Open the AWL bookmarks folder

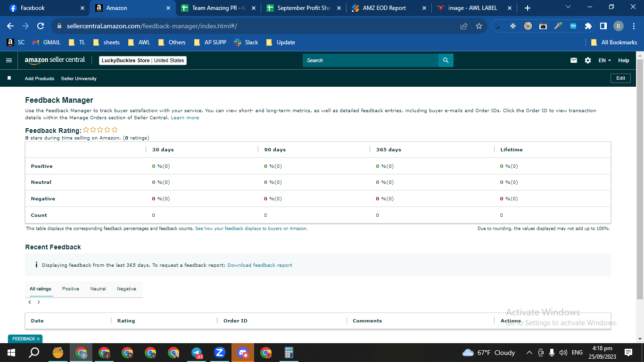pyautogui.click(x=139, y=42)
